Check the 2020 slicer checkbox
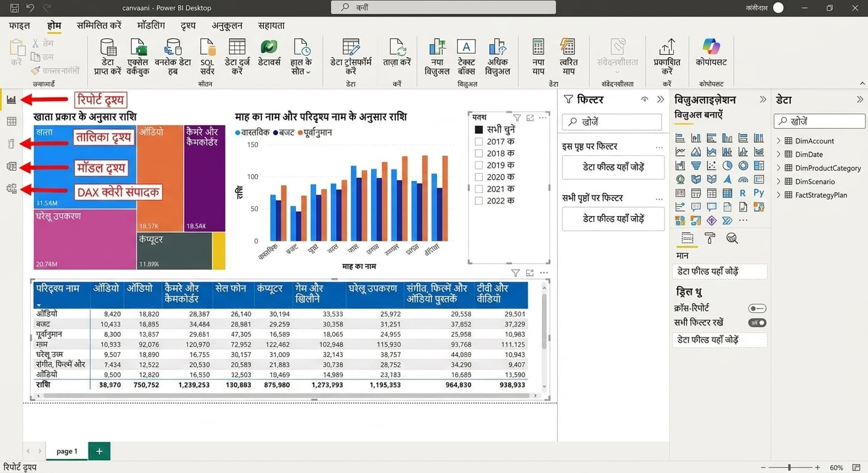Viewport: 868px width, 473px height. tap(479, 177)
